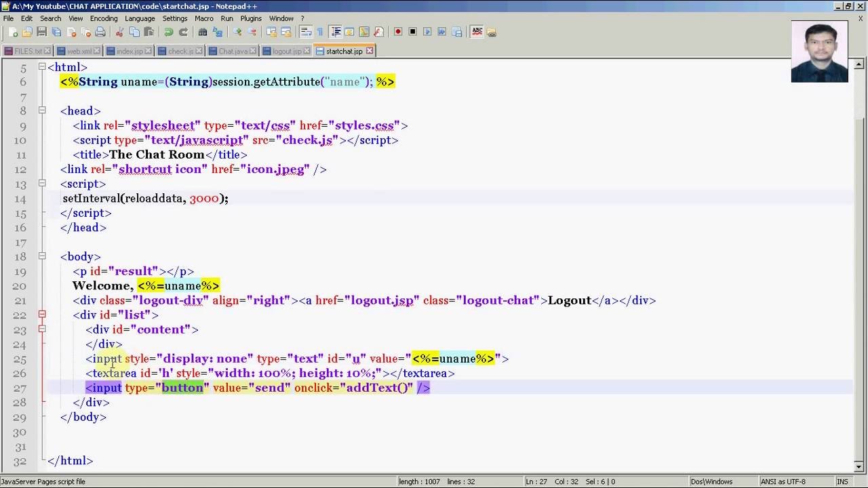The image size is (868, 488).
Task: Click the 'setInterval' text on line 14
Action: click(92, 199)
